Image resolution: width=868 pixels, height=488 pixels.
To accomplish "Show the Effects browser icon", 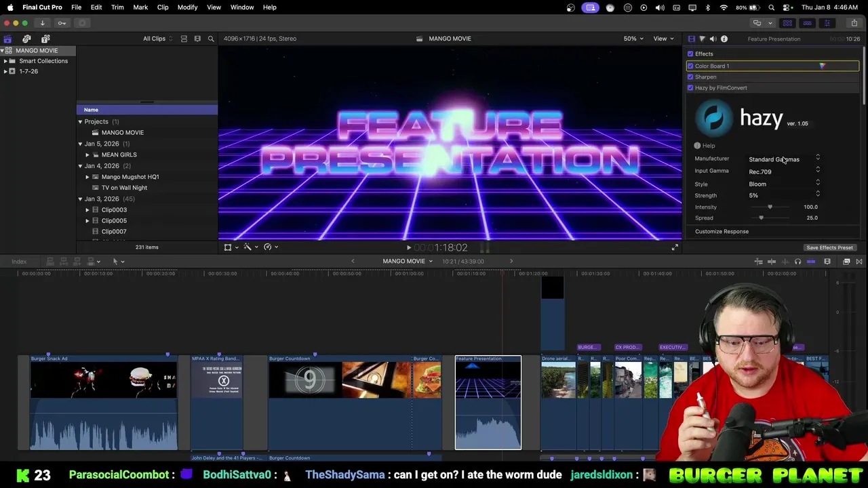I will (x=846, y=262).
